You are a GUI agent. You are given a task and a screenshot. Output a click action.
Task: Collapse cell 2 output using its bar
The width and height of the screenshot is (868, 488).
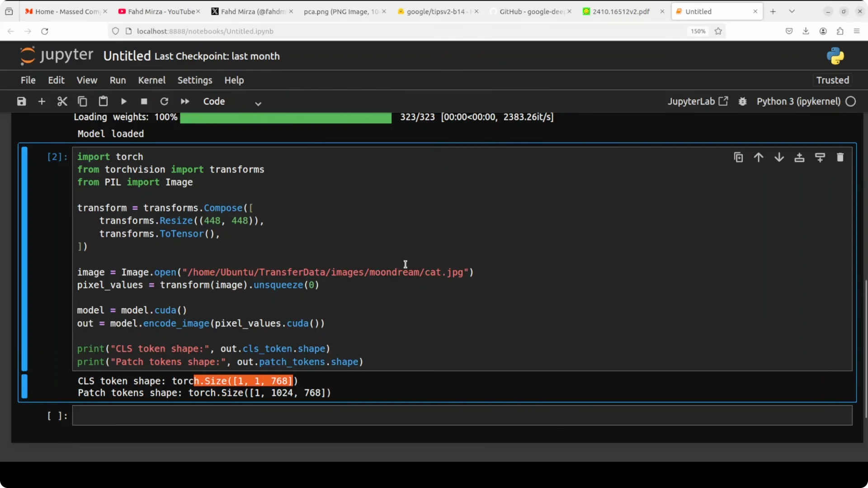[24, 386]
